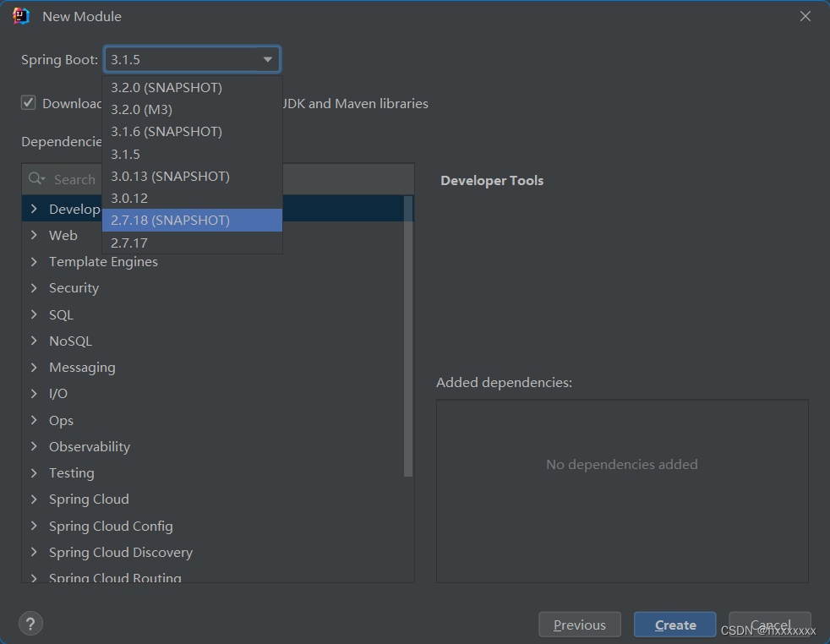Viewport: 830px width, 644px height.
Task: Select the NoSQL tree item
Action: coord(70,341)
